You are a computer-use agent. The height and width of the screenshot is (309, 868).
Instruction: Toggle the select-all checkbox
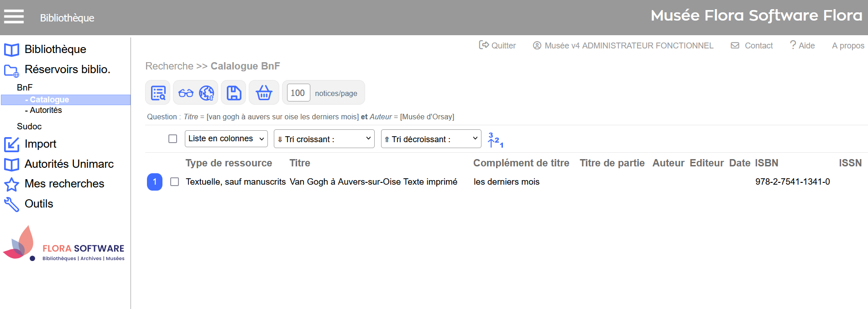[173, 139]
